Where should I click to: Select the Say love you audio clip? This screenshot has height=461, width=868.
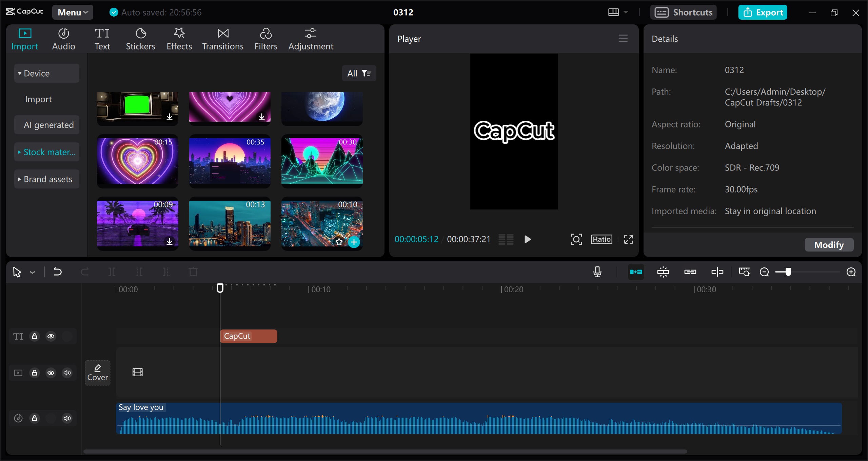pyautogui.click(x=479, y=418)
